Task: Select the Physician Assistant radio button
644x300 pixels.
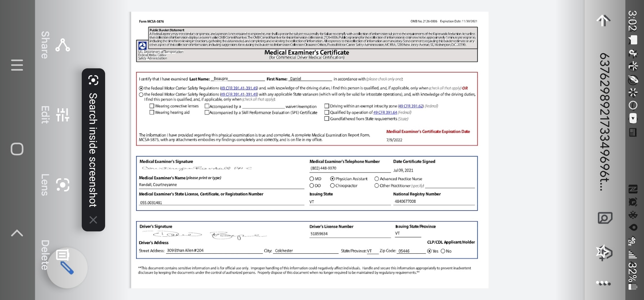Action: click(x=332, y=179)
